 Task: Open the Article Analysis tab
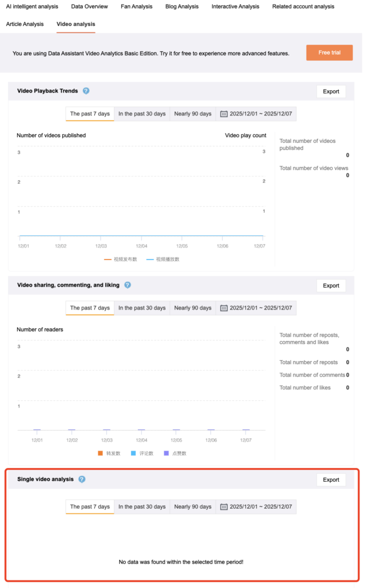click(25, 24)
